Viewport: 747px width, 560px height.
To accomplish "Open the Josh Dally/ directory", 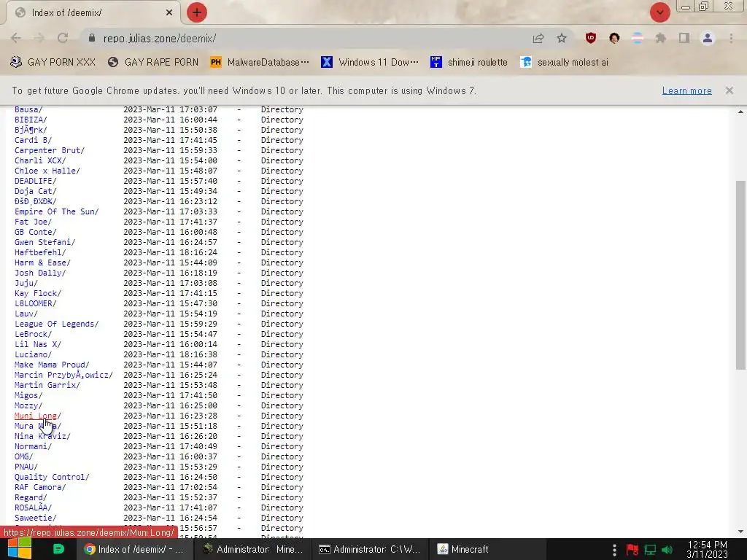I will click(x=40, y=273).
